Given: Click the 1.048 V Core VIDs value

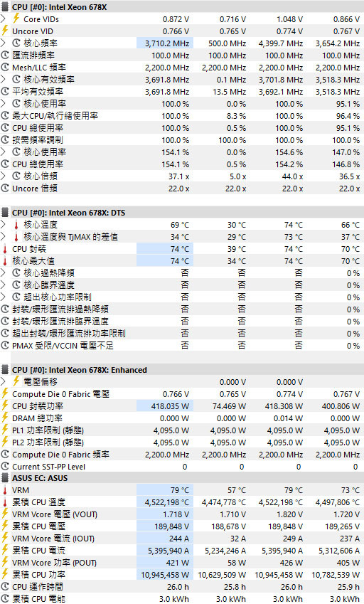Looking at the screenshot, I should click(x=289, y=19).
